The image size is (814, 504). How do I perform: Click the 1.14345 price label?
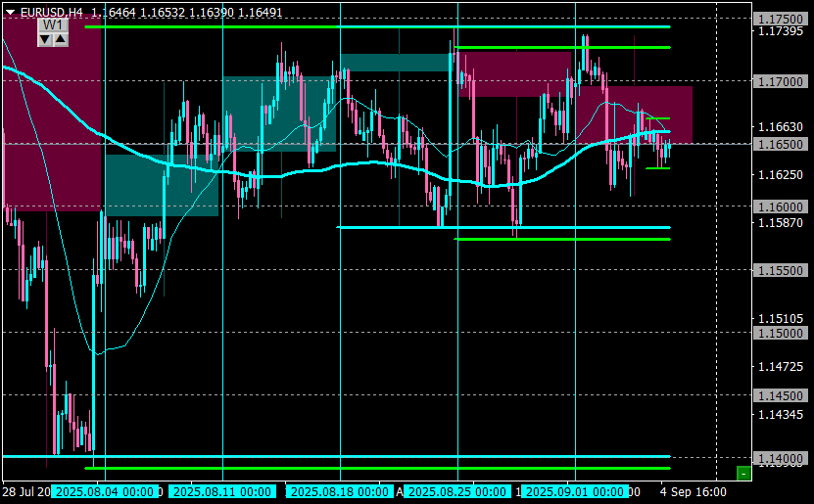781,414
